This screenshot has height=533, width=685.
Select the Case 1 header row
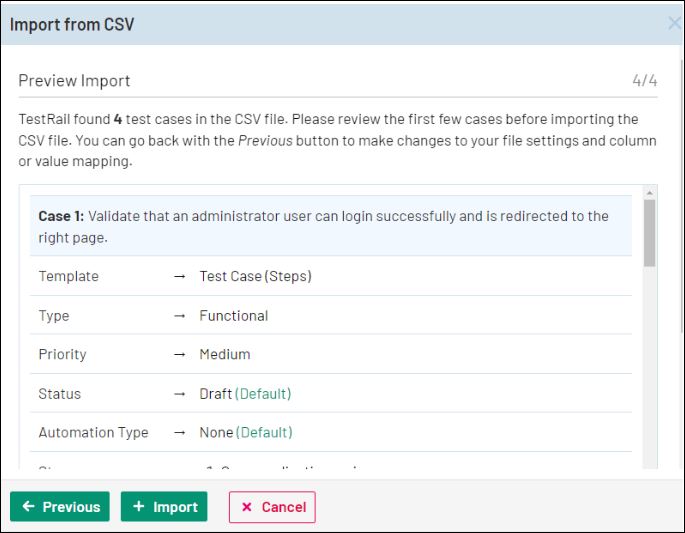coord(330,228)
